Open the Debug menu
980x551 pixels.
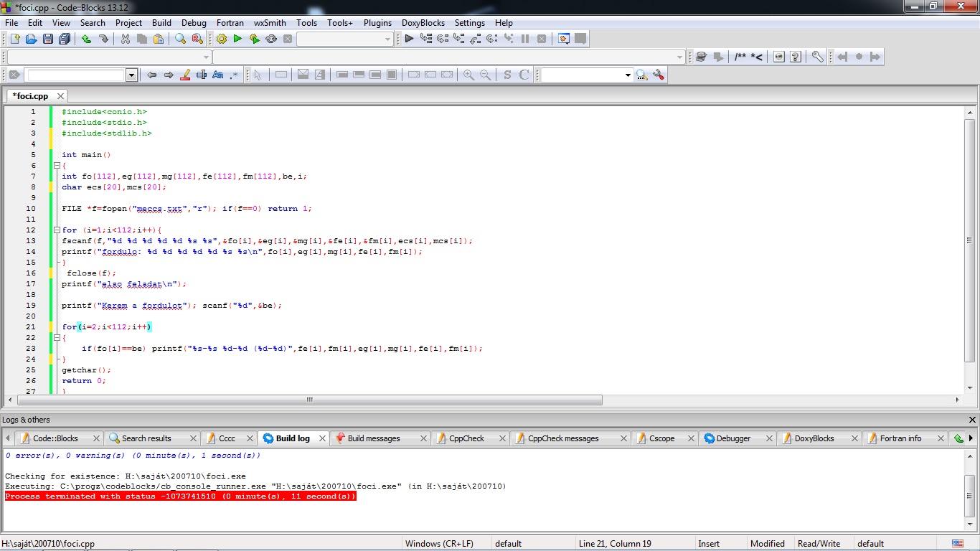pyautogui.click(x=194, y=22)
